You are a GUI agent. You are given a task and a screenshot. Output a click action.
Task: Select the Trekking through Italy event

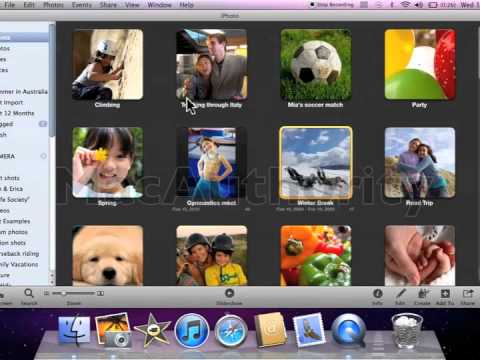(x=212, y=64)
